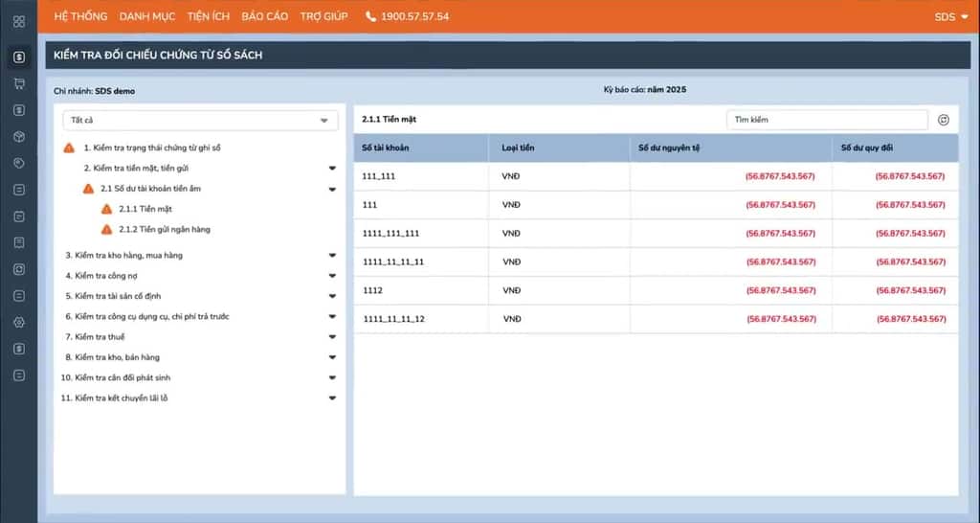
Task: Click account number 1111_11_11_12
Action: [393, 319]
